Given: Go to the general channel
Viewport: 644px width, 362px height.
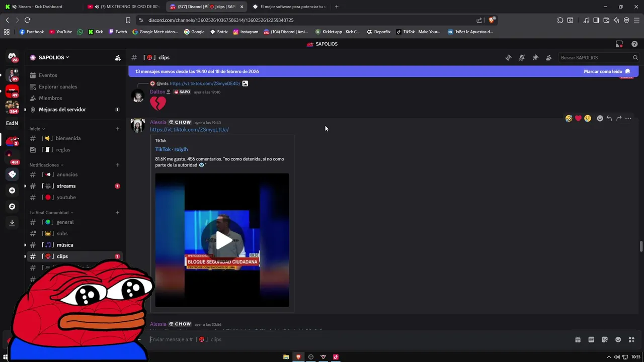Looking at the screenshot, I should (74, 222).
